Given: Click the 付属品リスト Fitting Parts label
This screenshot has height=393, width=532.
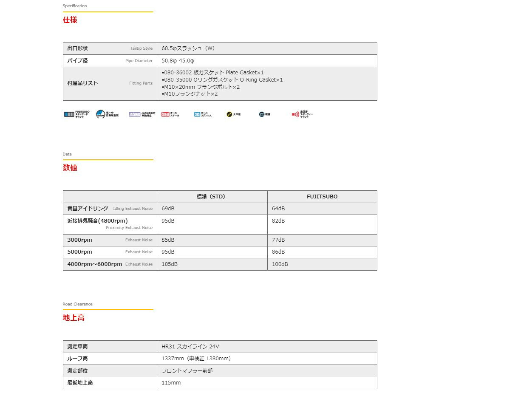Looking at the screenshot, I should (x=110, y=83).
